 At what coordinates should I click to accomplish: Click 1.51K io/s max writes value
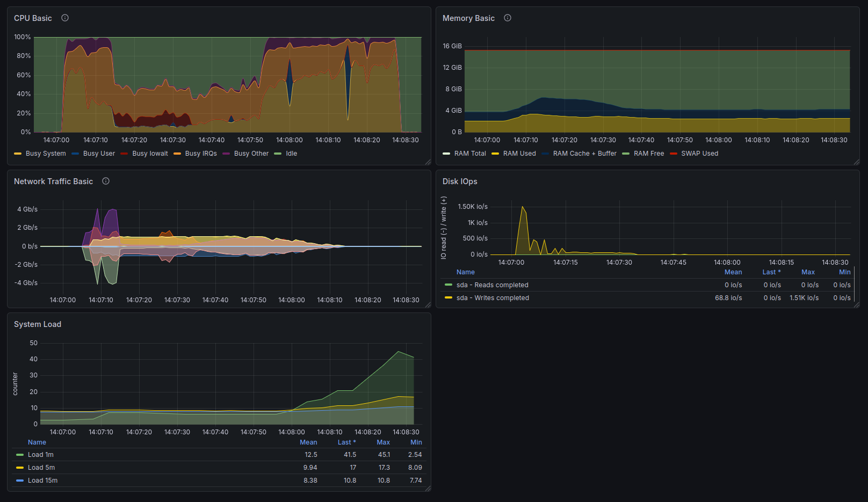click(804, 298)
